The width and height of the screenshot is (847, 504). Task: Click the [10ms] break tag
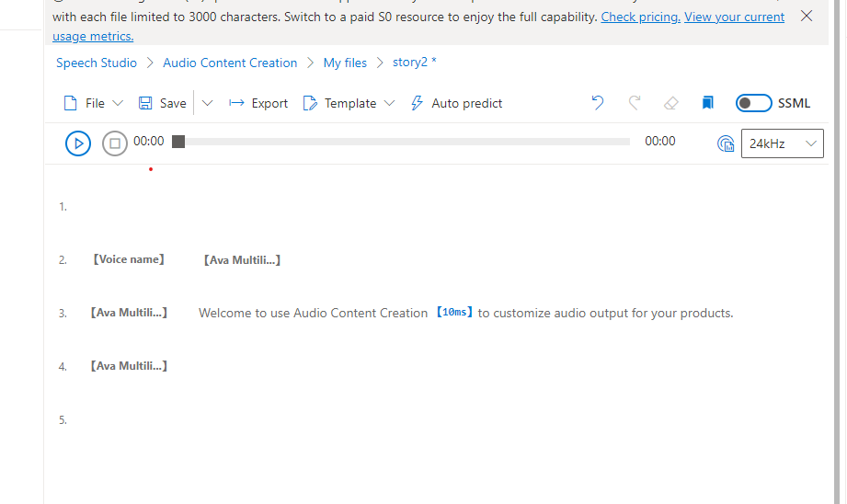(x=454, y=312)
